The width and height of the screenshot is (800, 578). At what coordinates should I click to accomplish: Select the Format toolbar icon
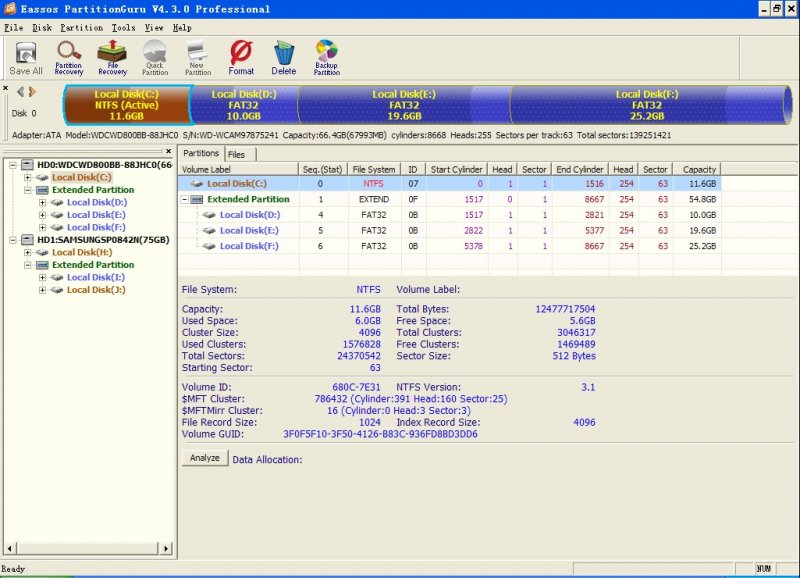(x=241, y=57)
